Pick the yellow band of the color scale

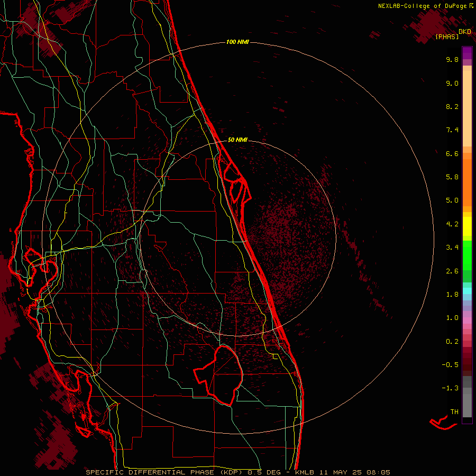(x=467, y=226)
